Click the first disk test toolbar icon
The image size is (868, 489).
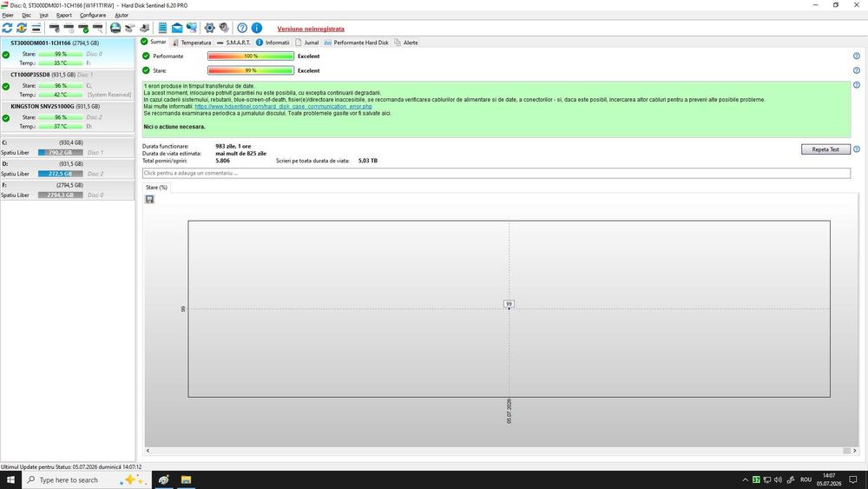coord(54,28)
